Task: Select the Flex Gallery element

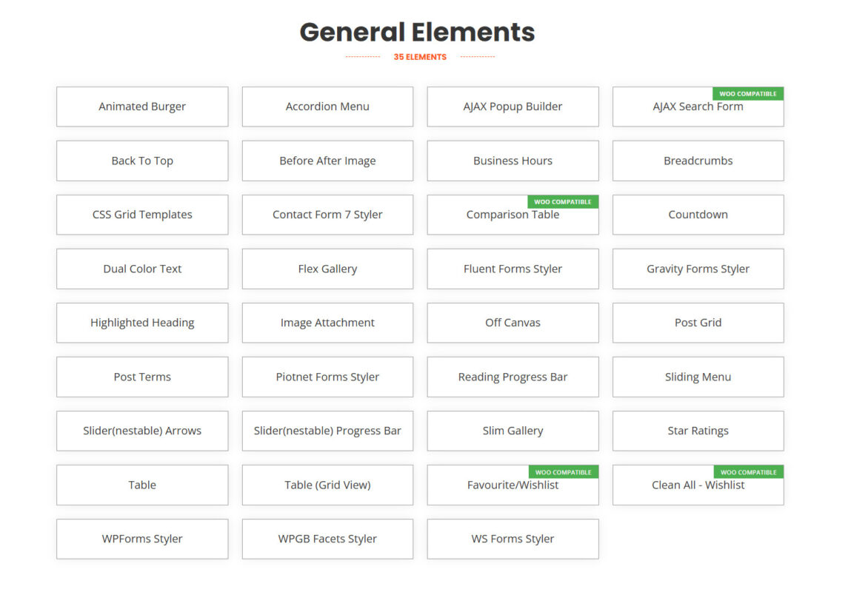Action: [x=327, y=269]
